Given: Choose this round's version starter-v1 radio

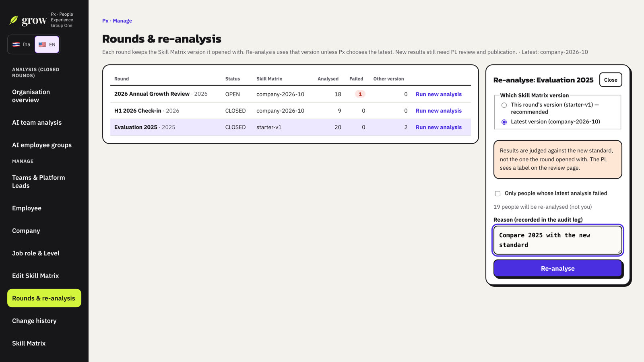Looking at the screenshot, I should [x=504, y=105].
